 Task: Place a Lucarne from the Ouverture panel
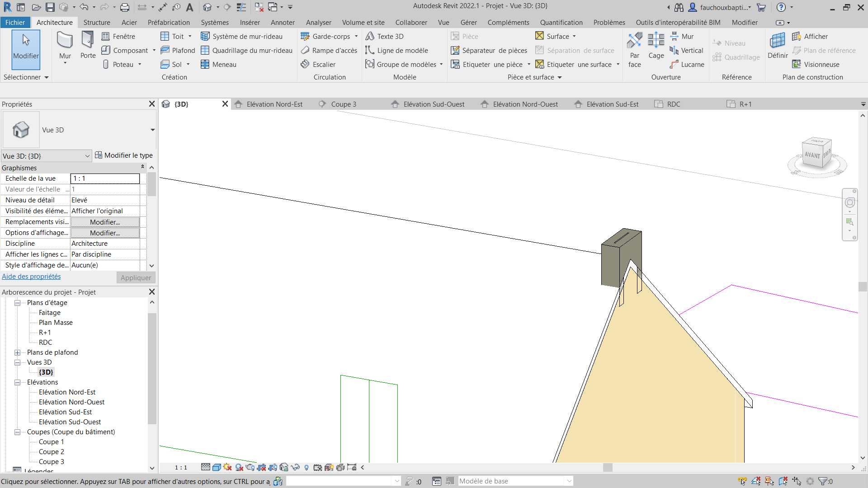(692, 64)
